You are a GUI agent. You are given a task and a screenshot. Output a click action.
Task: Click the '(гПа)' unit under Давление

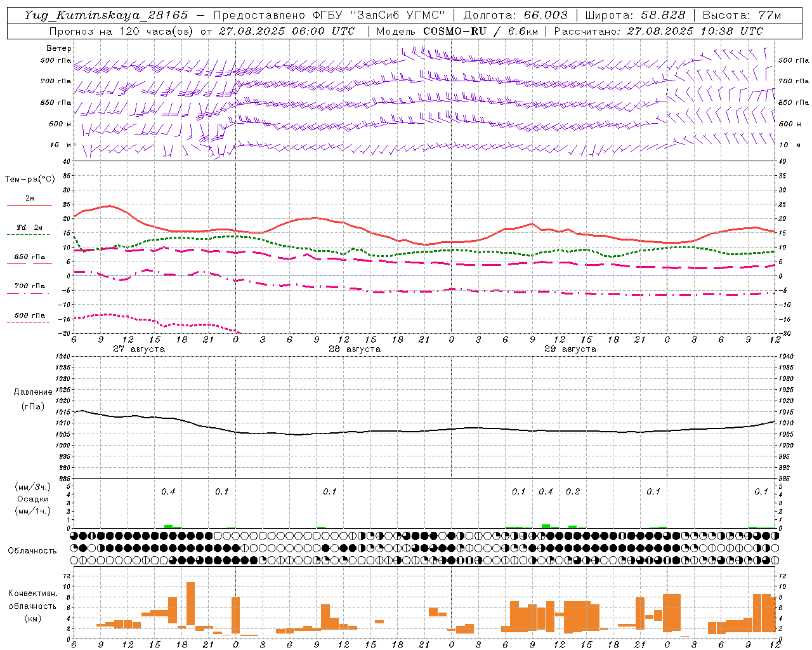[33, 406]
